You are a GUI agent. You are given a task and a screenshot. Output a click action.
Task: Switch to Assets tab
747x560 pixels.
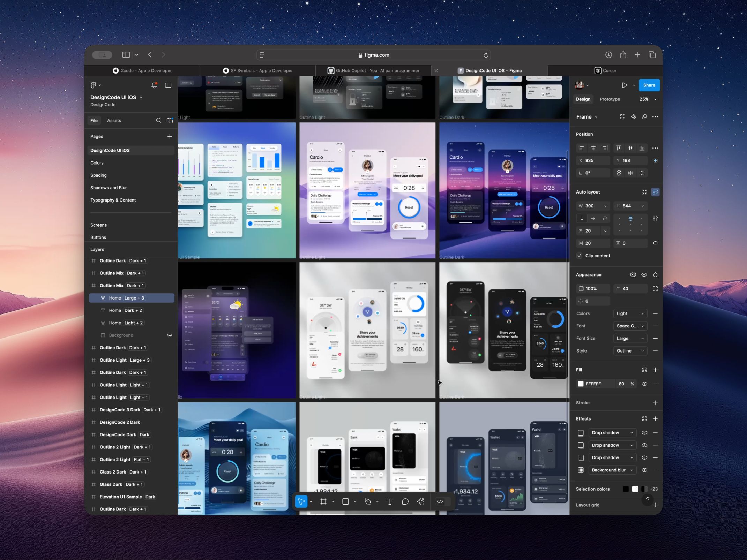click(114, 121)
